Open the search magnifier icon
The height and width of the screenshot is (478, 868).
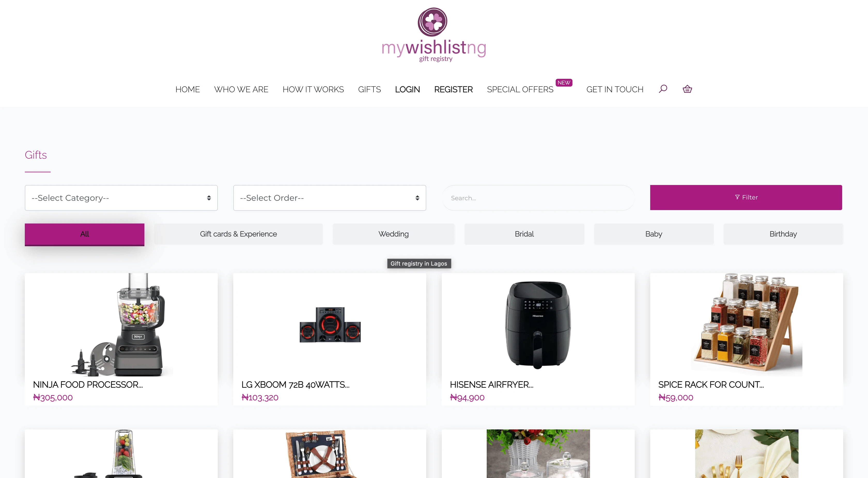pyautogui.click(x=663, y=89)
